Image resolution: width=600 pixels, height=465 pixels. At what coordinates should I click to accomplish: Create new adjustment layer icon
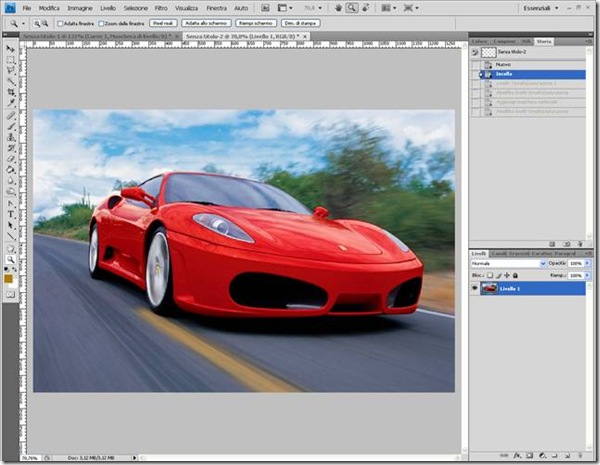click(x=542, y=455)
